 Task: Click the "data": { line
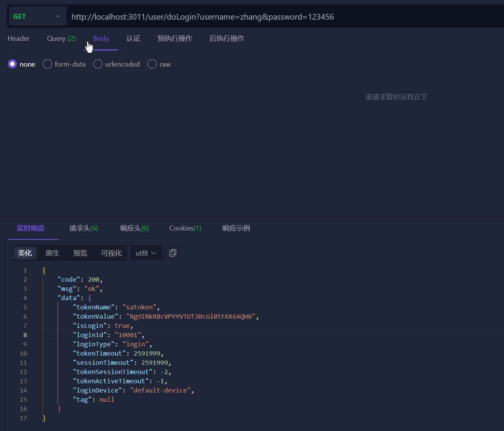74,298
